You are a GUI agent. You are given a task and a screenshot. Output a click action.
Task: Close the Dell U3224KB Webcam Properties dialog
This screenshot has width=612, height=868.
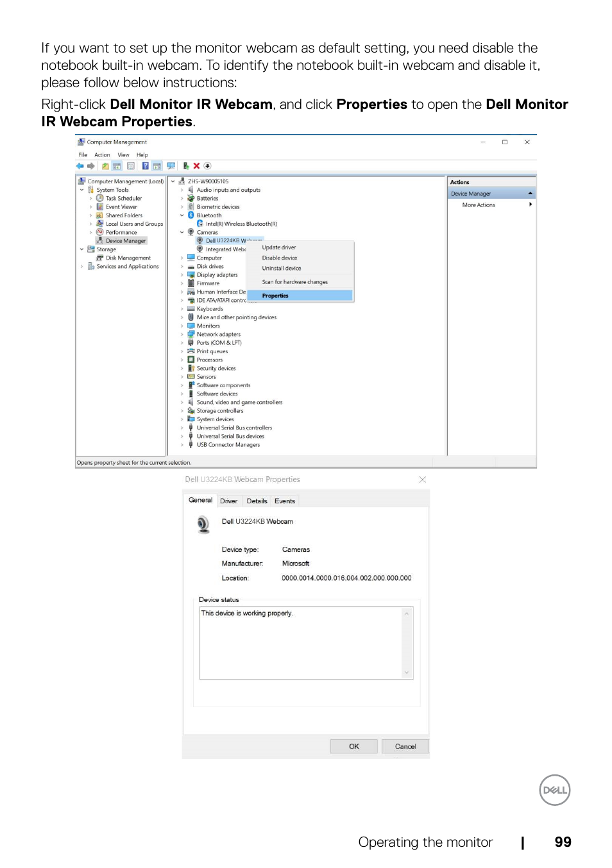point(422,480)
